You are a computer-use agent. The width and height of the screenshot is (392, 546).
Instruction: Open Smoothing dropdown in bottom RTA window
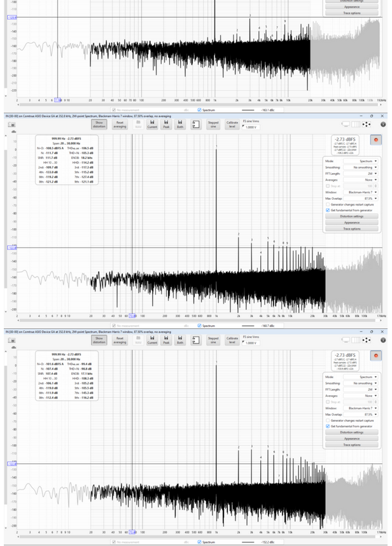(361, 383)
